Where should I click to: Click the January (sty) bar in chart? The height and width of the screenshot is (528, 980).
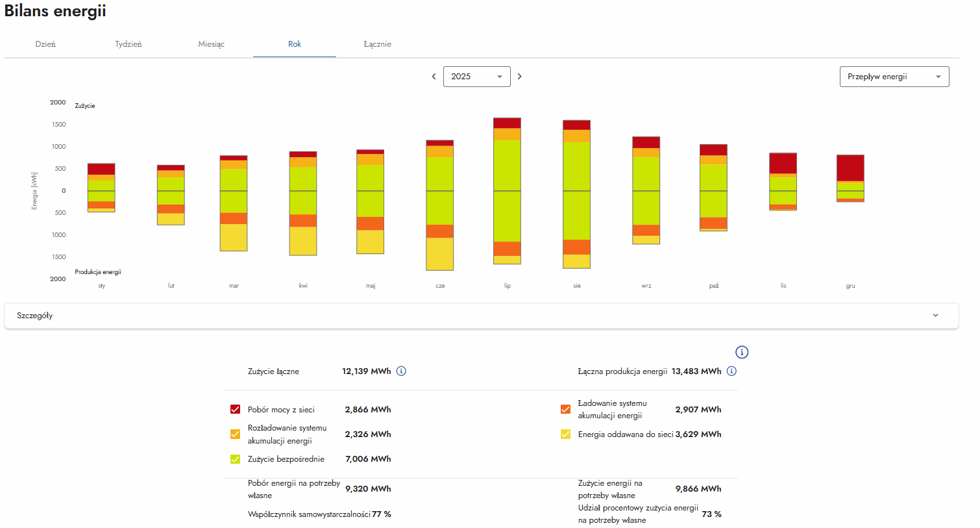click(101, 188)
